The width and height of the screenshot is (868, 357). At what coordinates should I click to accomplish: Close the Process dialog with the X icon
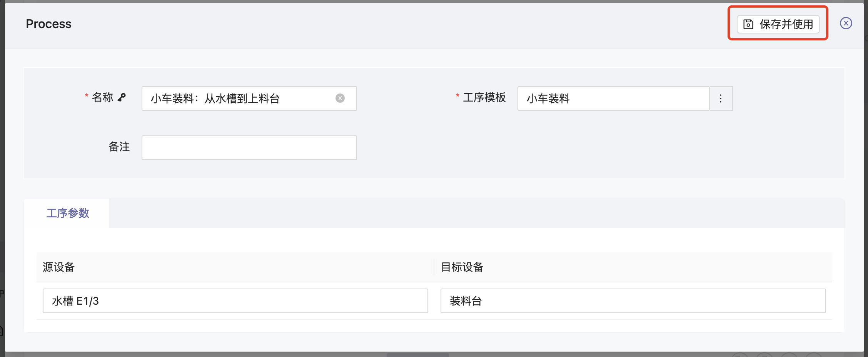tap(846, 23)
